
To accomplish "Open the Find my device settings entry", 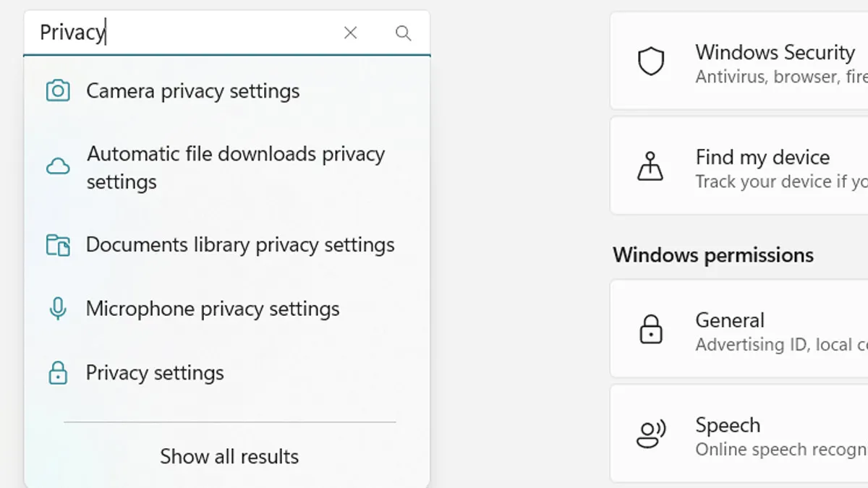I will [x=762, y=167].
